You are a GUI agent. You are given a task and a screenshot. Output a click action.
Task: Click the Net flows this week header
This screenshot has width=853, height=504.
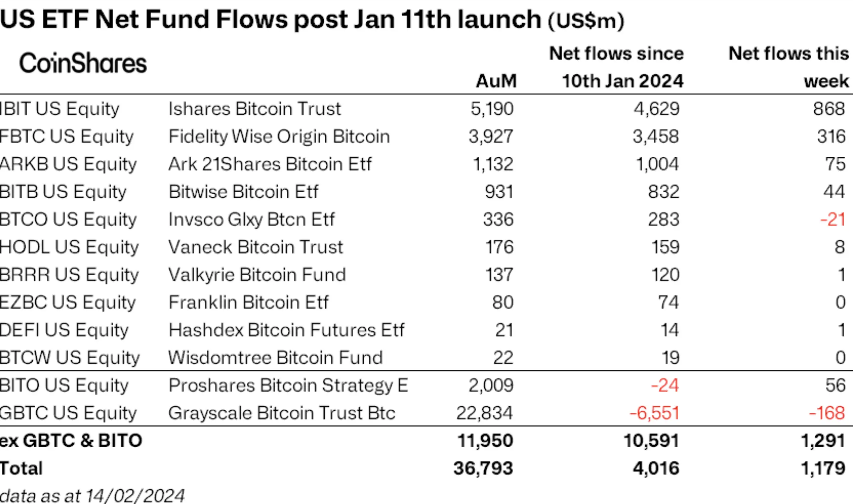point(789,67)
